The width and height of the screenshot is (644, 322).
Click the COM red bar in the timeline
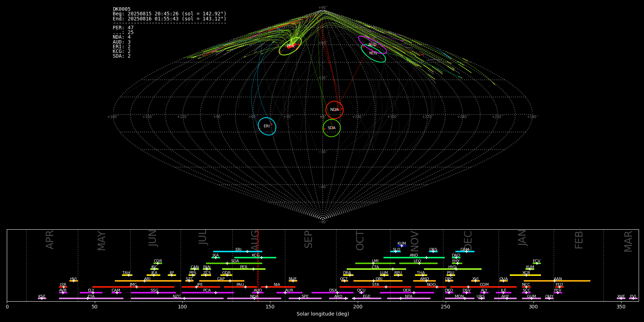(484, 287)
